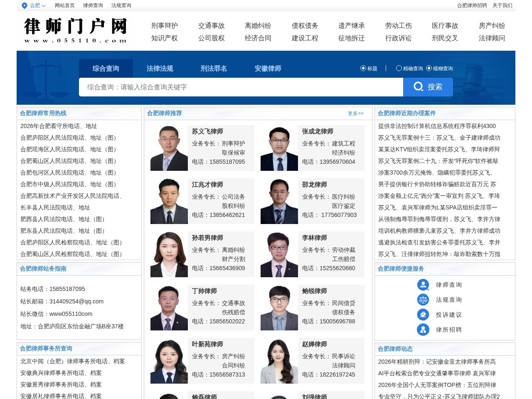Open the 刑法罪名 tab
The image size is (532, 399).
(214, 68)
